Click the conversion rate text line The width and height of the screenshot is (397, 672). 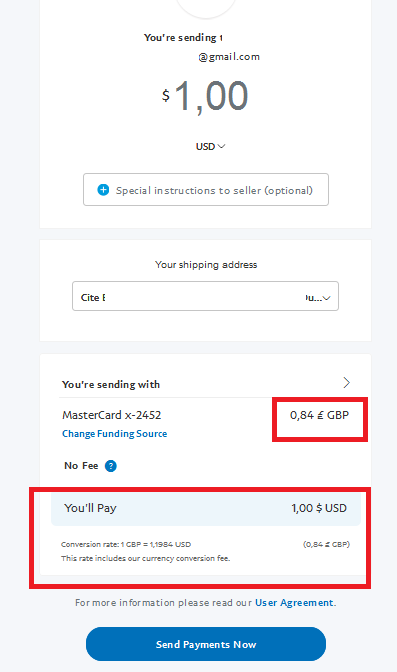tap(126, 544)
